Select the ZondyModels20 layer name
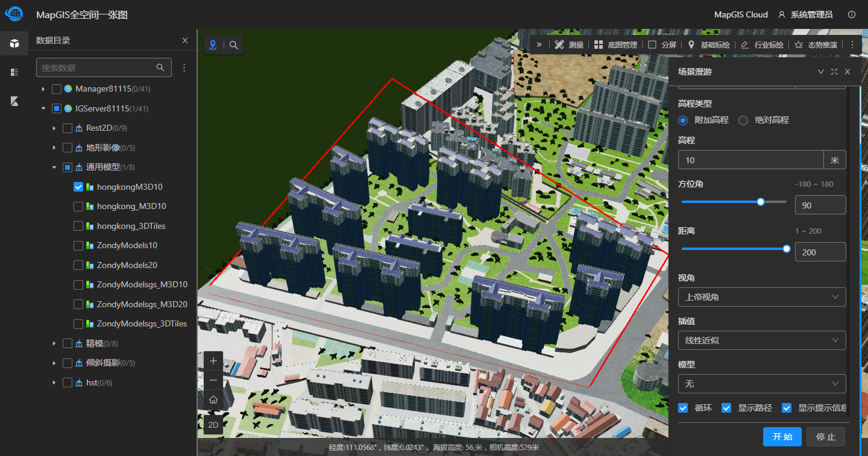This screenshot has width=868, height=456. click(127, 265)
